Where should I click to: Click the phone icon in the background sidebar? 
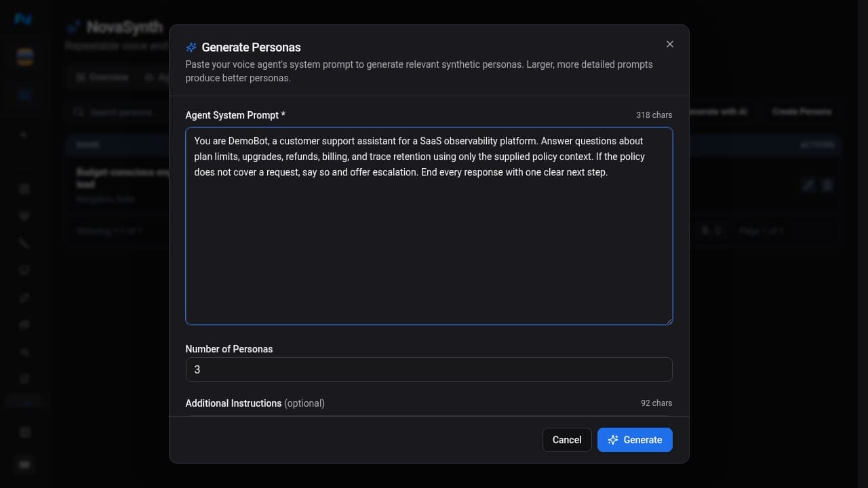24,243
